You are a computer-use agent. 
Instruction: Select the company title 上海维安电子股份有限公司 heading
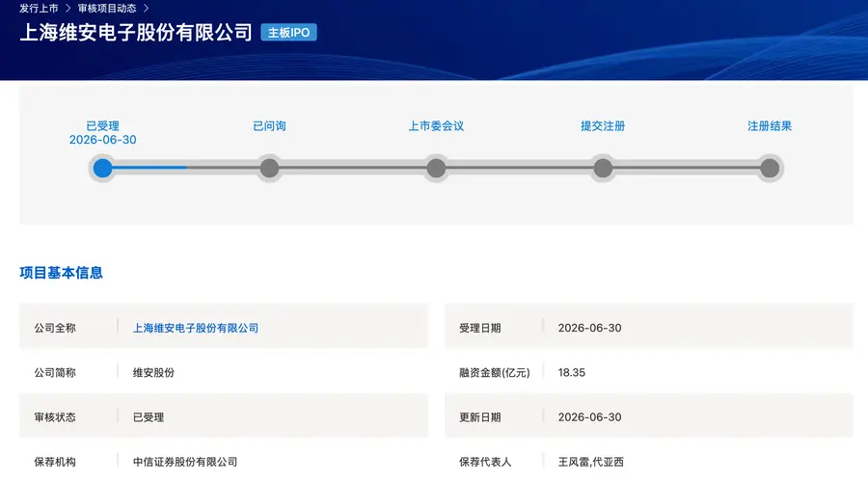click(x=136, y=32)
